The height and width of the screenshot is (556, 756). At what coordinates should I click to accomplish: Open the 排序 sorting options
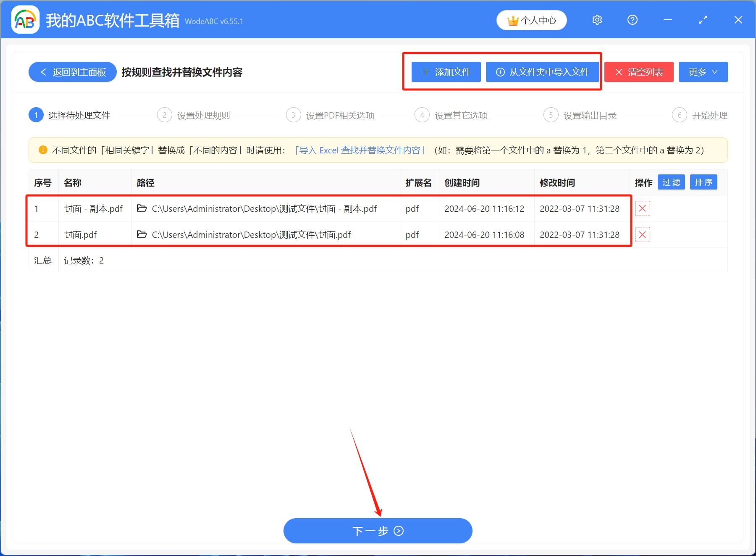[703, 182]
